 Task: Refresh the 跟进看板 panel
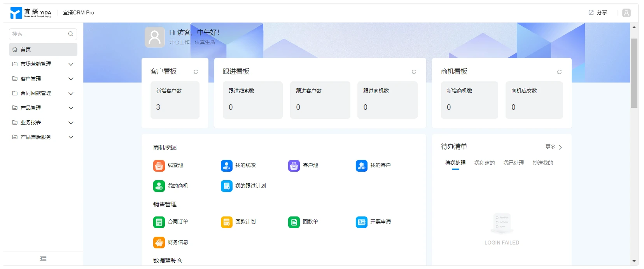click(x=414, y=72)
